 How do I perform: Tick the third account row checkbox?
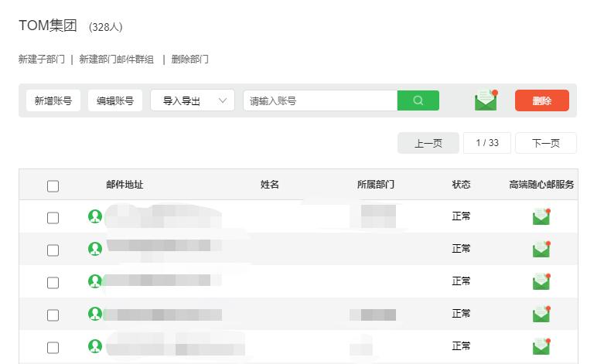[x=53, y=283]
